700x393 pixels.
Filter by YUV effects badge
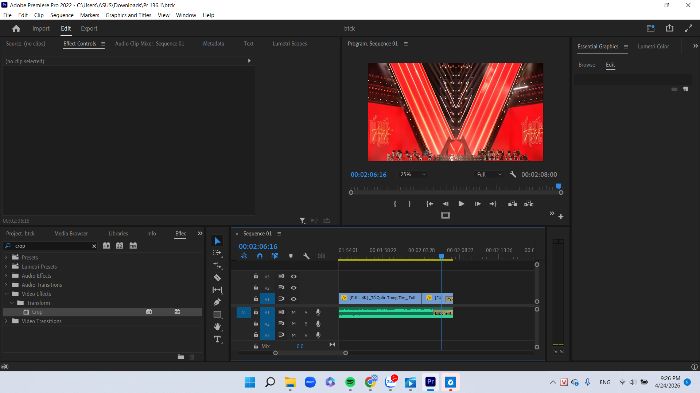pyautogui.click(x=133, y=246)
